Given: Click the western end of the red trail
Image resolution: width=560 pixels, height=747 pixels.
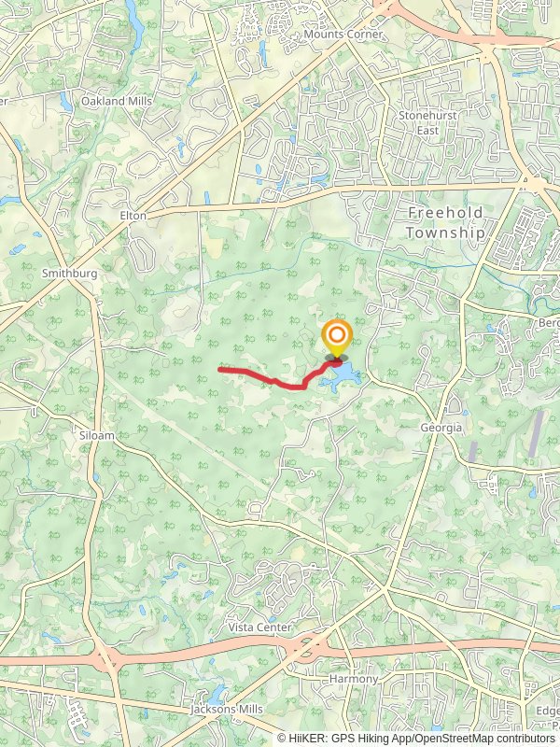Looking at the screenshot, I should pos(220,369).
